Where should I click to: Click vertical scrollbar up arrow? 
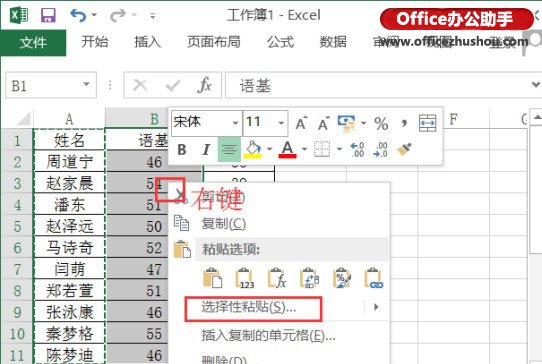(x=537, y=118)
